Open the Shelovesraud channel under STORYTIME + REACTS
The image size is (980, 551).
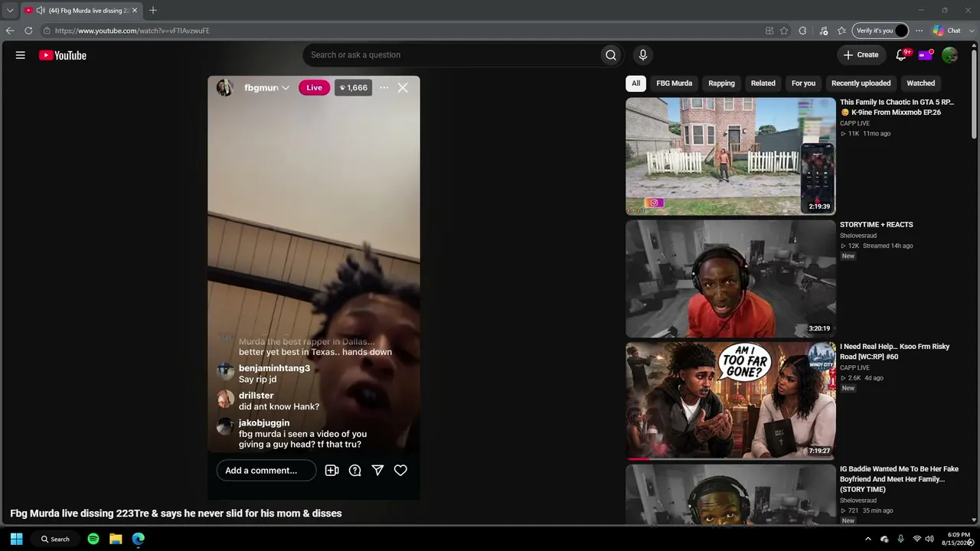pyautogui.click(x=858, y=236)
